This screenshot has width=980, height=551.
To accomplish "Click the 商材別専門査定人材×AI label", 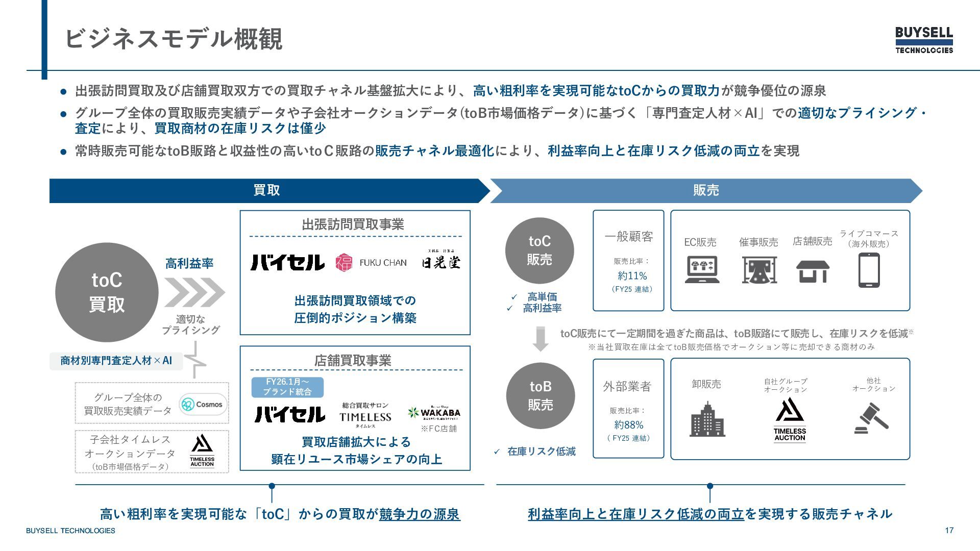I will (x=116, y=361).
